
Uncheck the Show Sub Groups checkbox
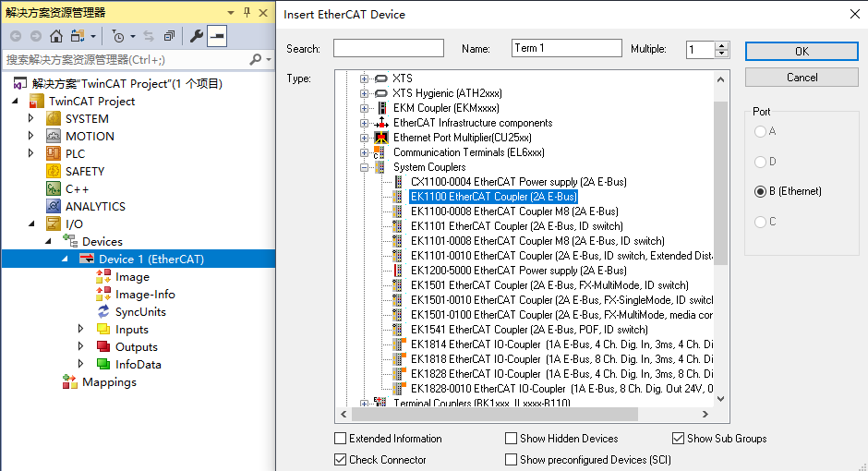coord(678,439)
